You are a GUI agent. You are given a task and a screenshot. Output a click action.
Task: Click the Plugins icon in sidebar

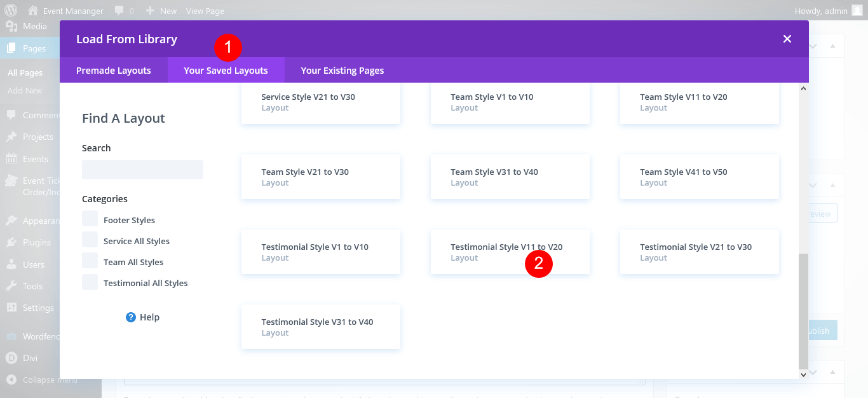pyautogui.click(x=11, y=242)
